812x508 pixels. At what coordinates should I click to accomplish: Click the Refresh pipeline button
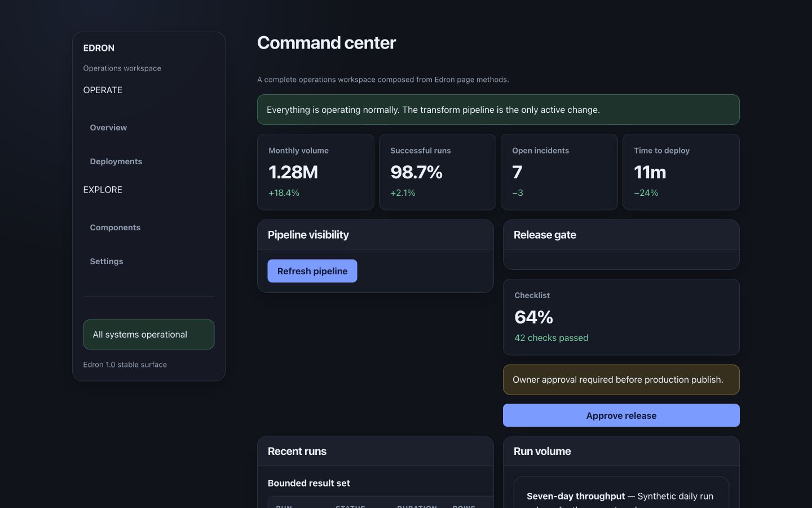[312, 271]
